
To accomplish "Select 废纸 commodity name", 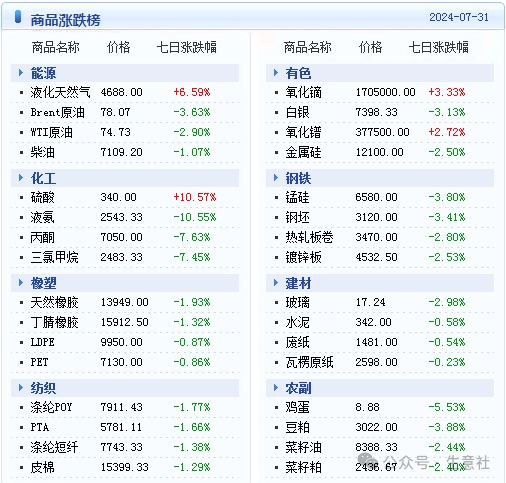I will pos(297,342).
